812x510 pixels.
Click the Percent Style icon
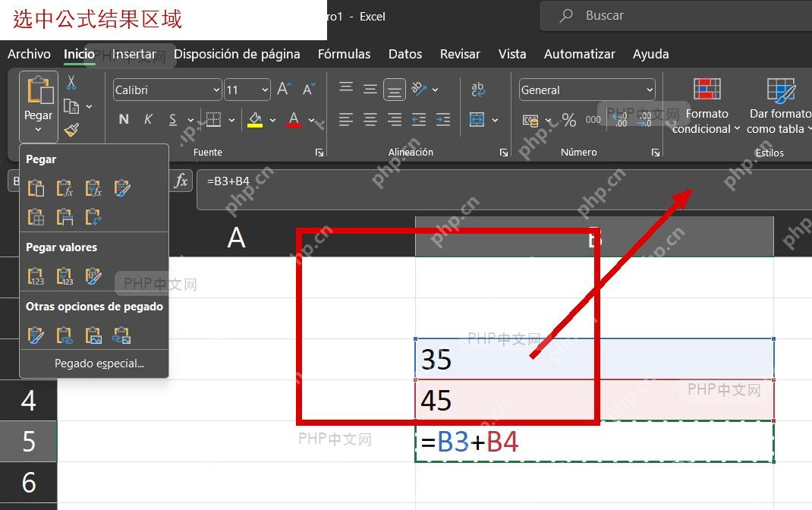569,120
